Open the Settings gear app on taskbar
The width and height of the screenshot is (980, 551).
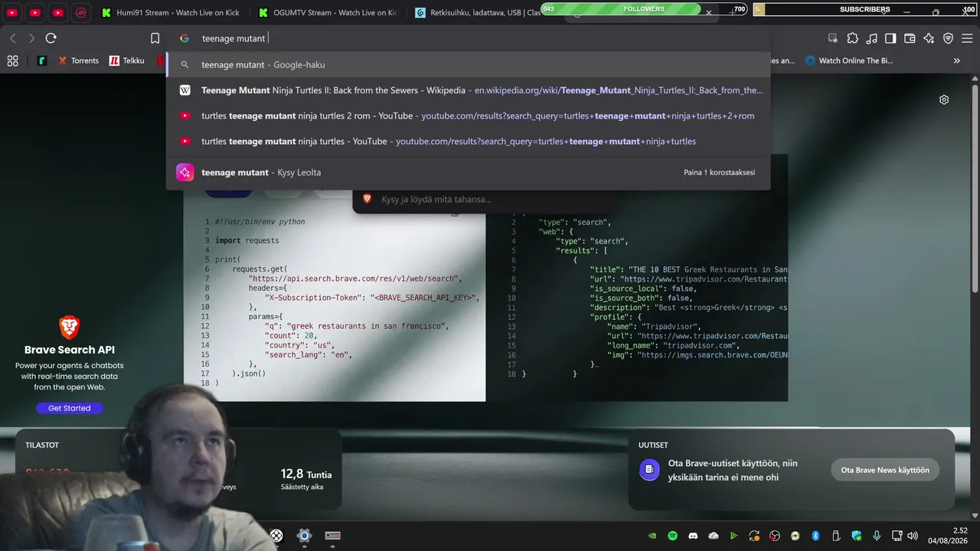(304, 536)
